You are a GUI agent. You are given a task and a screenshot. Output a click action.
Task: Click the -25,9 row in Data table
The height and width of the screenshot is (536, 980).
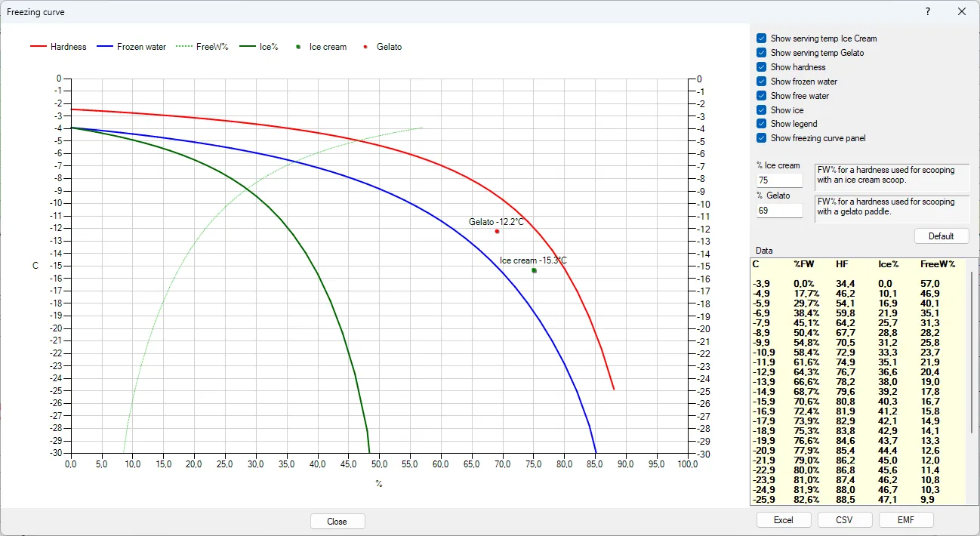click(859, 500)
